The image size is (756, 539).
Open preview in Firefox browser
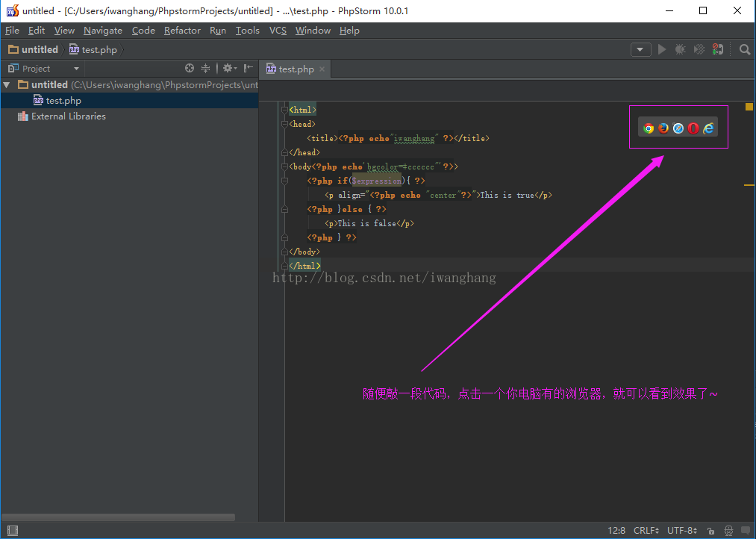click(663, 128)
